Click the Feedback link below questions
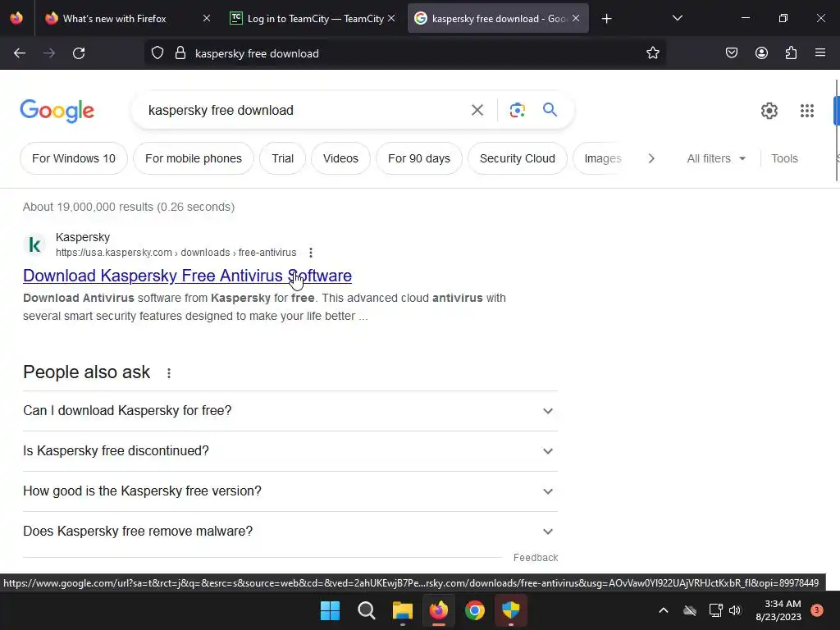 point(535,558)
